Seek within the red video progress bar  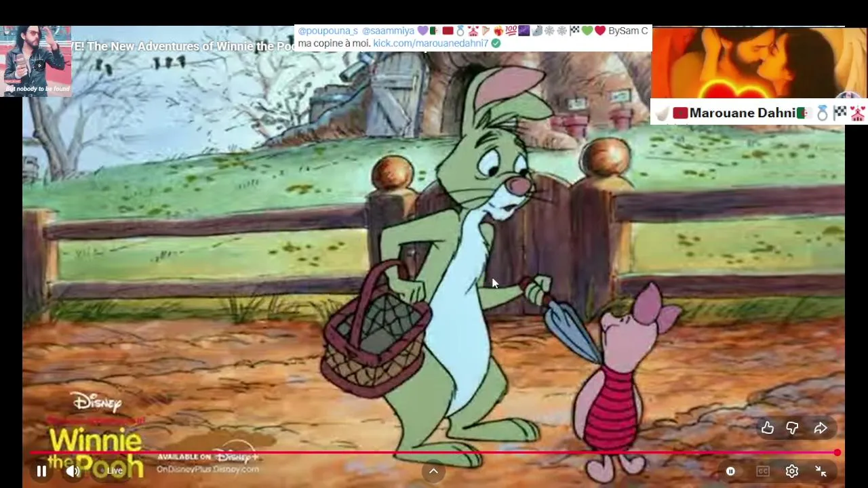(x=434, y=452)
